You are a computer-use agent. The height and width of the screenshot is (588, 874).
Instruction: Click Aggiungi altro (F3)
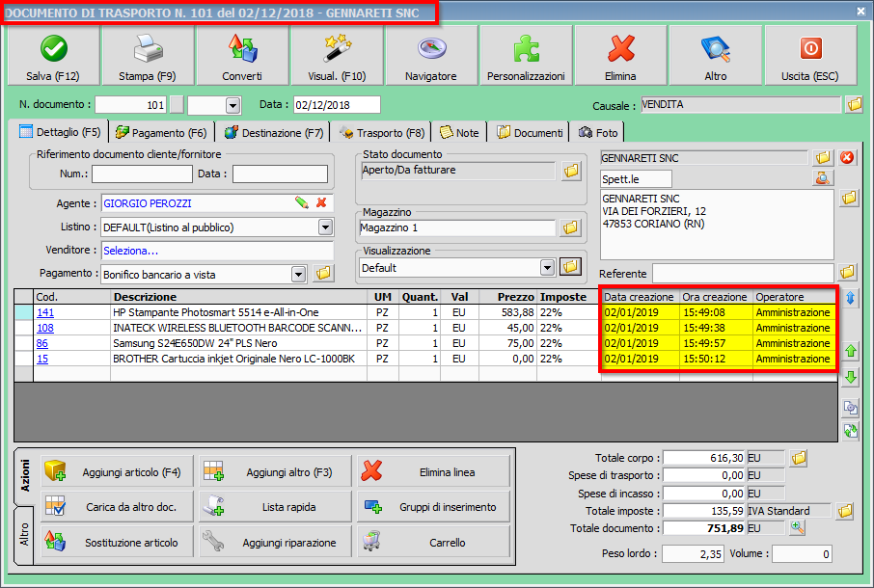pyautogui.click(x=275, y=472)
